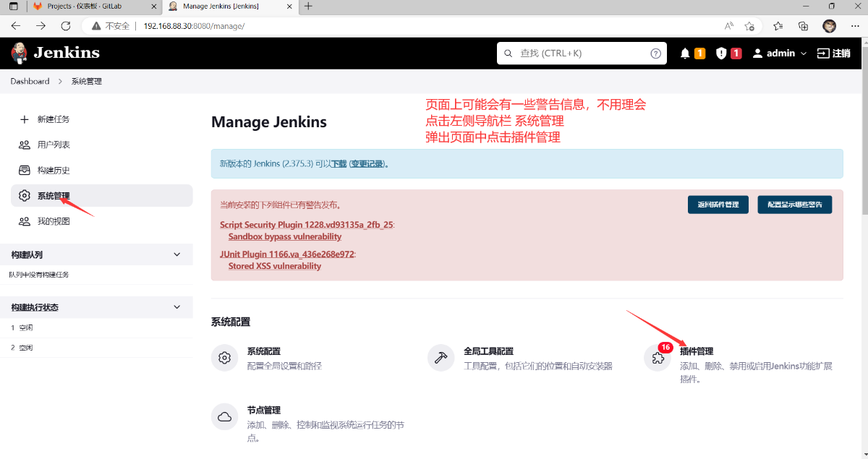Add page to favorites star icon
Viewport: 868px width, 459px height.
(x=749, y=25)
